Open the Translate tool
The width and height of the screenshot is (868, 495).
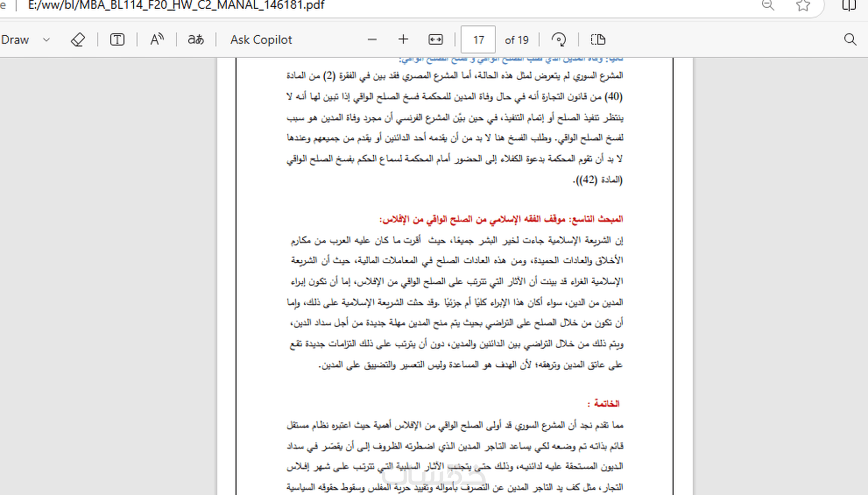[196, 40]
